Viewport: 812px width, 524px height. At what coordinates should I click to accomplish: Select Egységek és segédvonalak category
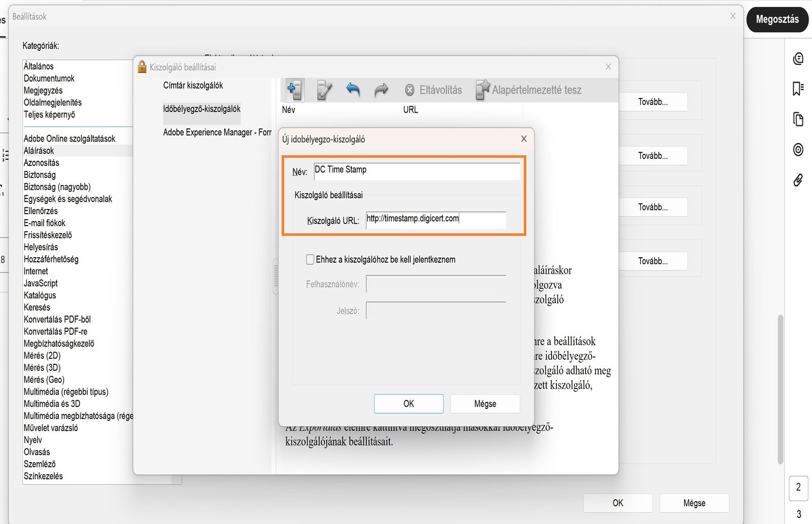click(68, 199)
